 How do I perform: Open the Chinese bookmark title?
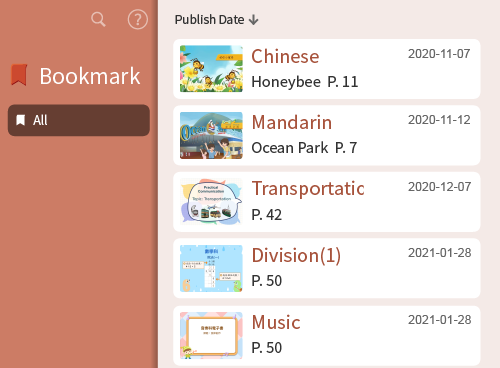(285, 56)
